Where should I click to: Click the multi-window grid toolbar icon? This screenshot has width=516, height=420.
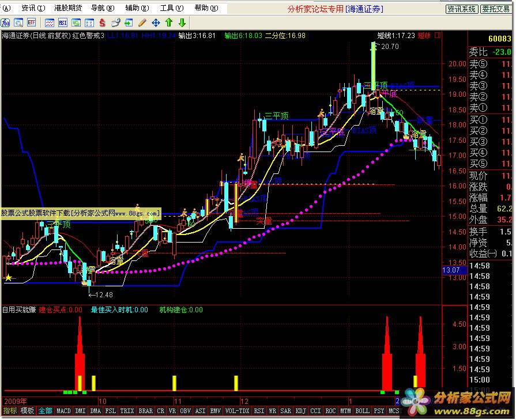[x=89, y=22]
